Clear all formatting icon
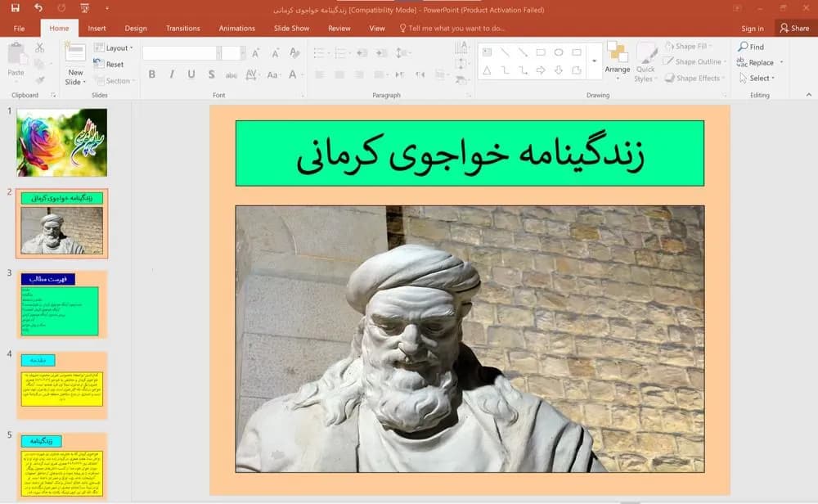This screenshot has width=818, height=504. 294,52
